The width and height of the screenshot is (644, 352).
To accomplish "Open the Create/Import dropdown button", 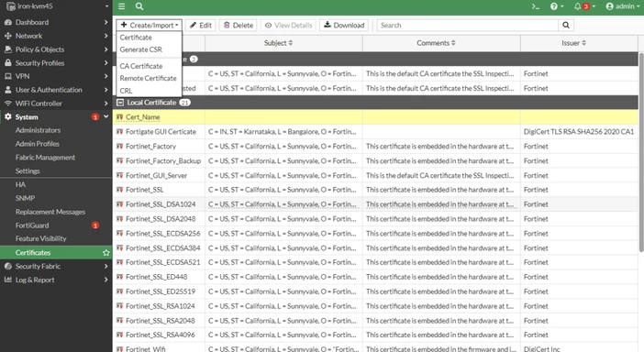I will 150,25.
